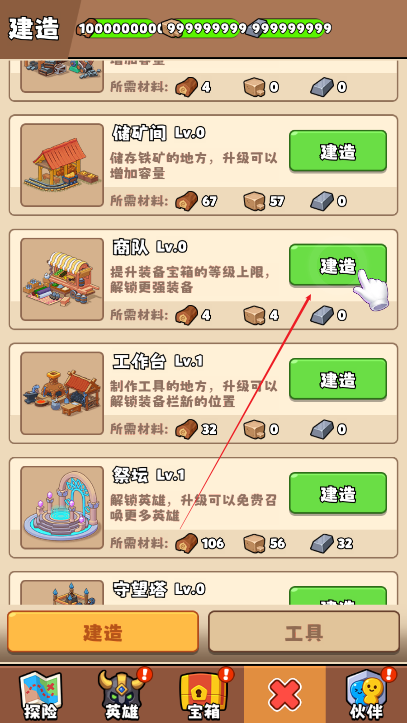Select the 工作台 workbench thumbnail

(62, 393)
